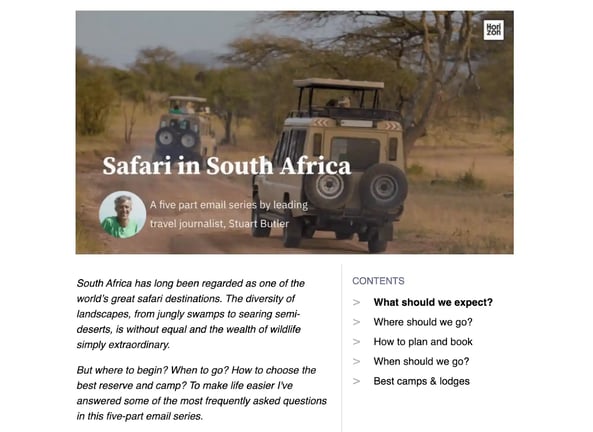Open Where should we go? link
Image resolution: width=593 pixels, height=432 pixels.
pos(423,322)
